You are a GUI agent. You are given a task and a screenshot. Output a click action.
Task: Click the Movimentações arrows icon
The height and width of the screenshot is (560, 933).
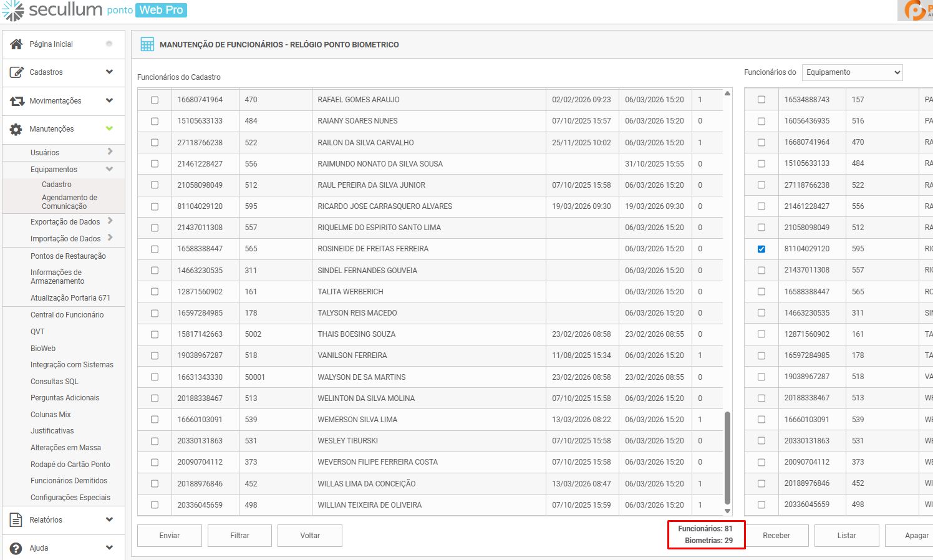pos(17,101)
